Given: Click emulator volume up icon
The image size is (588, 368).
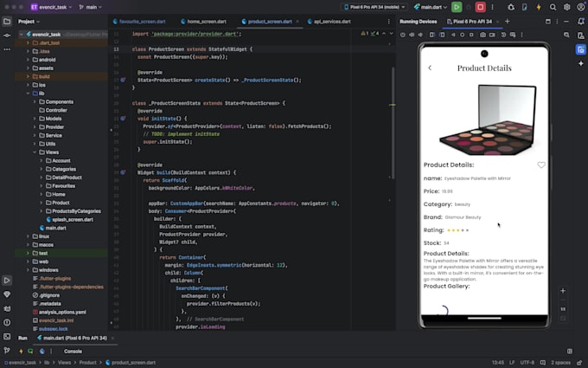Looking at the screenshot, I should (x=412, y=35).
